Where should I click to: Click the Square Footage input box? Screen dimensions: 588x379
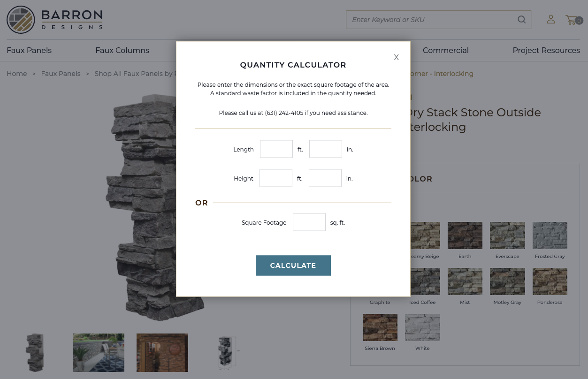tap(309, 222)
